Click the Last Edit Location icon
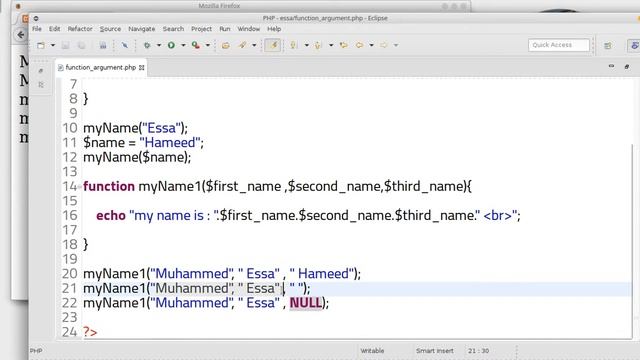640x360 pixels. pyautogui.click(x=344, y=45)
